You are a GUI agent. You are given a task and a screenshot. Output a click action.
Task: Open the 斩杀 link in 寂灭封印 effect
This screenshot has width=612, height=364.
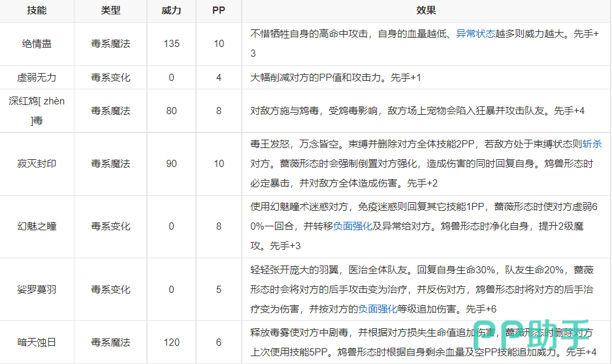click(x=592, y=144)
